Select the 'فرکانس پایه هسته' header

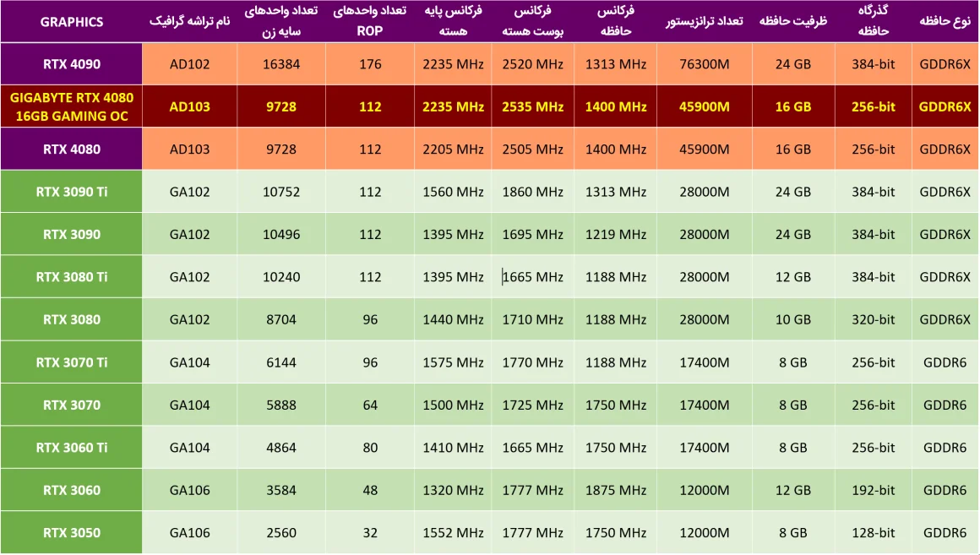[x=453, y=21]
